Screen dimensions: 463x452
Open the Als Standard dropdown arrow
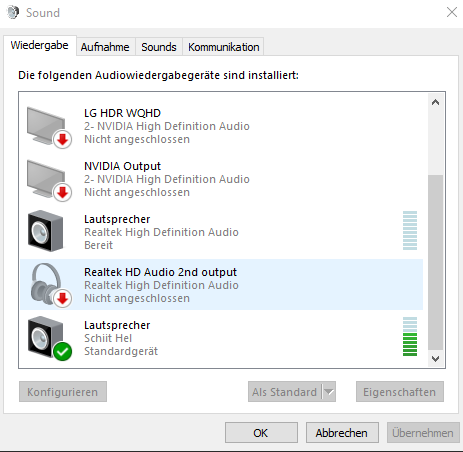(329, 392)
